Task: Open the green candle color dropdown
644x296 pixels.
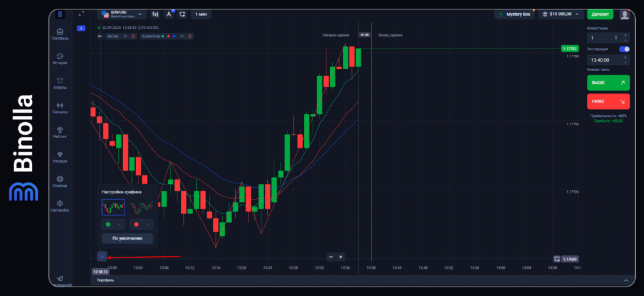Action: click(113, 224)
